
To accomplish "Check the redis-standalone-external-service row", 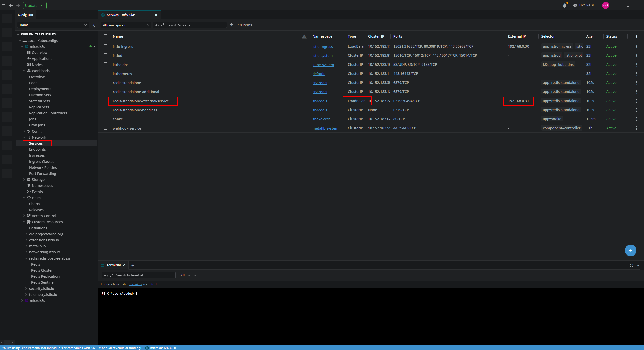I will pos(105,101).
